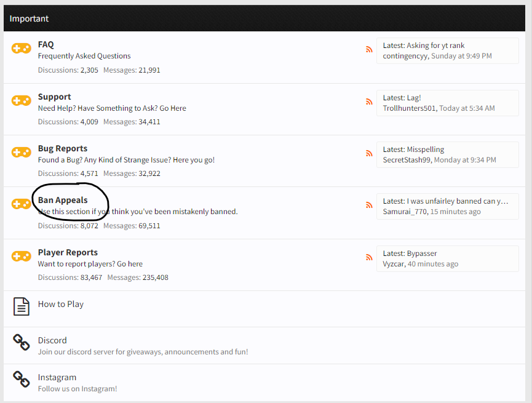Open the Support forum

54,97
